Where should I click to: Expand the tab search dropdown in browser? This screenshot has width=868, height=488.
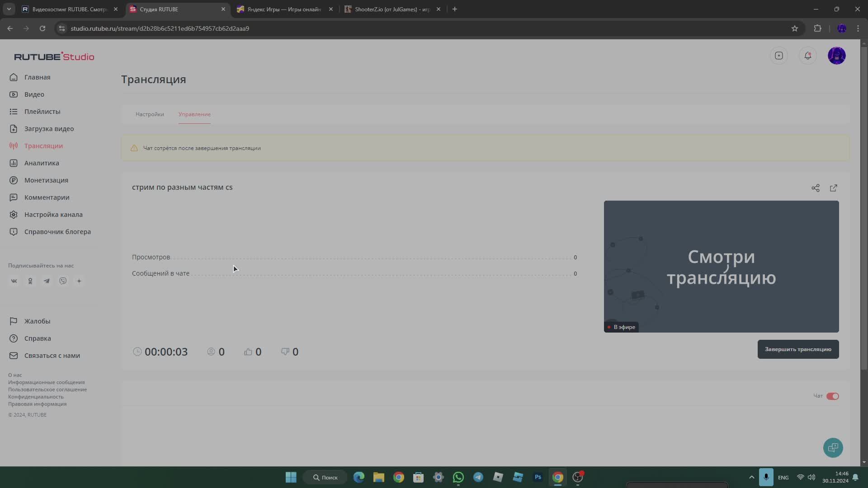(x=9, y=9)
